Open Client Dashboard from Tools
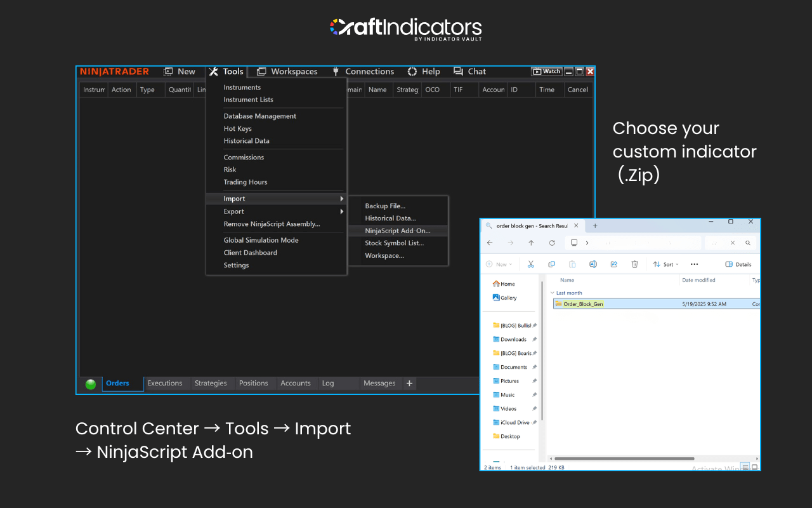Screen dimensions: 812x508 click(x=250, y=253)
